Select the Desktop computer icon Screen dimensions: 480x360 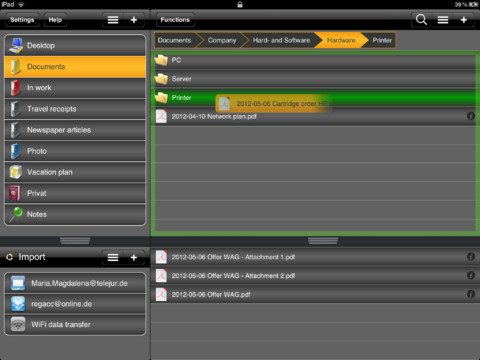pos(16,46)
